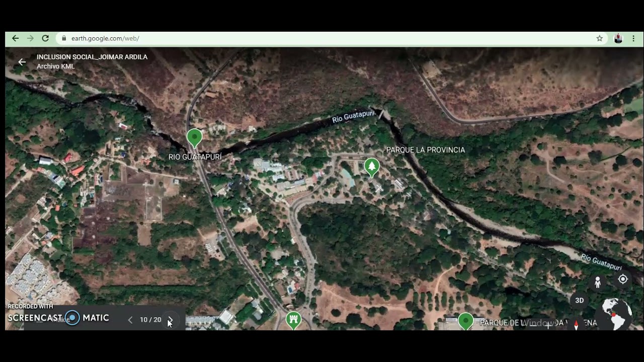This screenshot has height=362, width=644.
Task: Click browser back navigation button
Action: pos(15,38)
